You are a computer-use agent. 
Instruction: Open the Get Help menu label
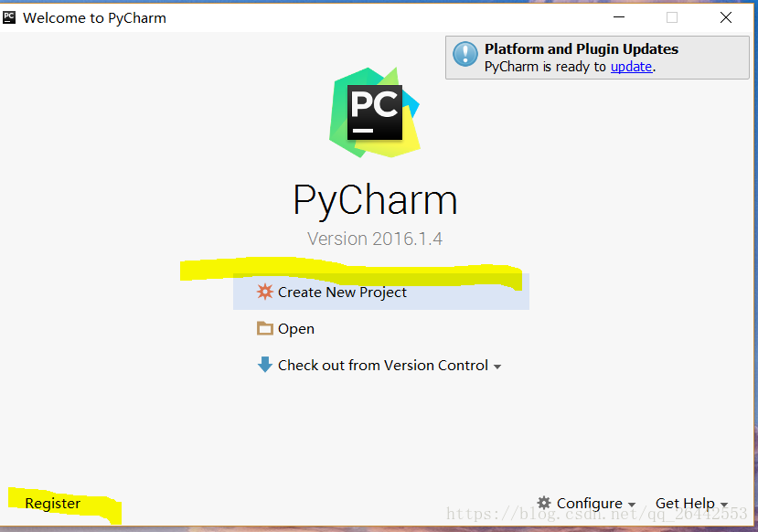tap(685, 503)
